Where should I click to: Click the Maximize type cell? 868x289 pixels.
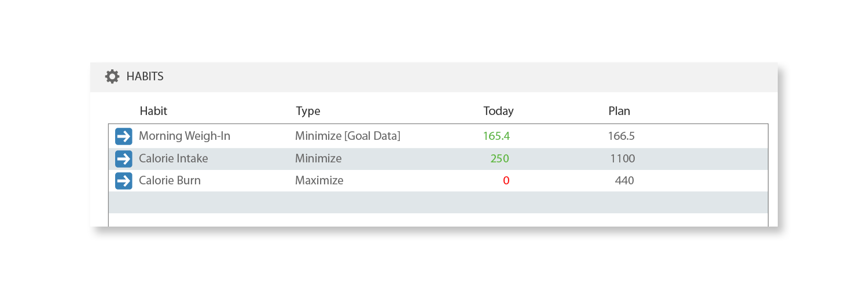click(319, 180)
